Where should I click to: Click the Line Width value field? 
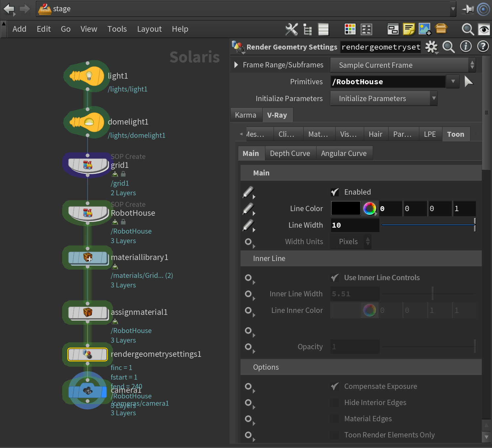[x=355, y=225]
